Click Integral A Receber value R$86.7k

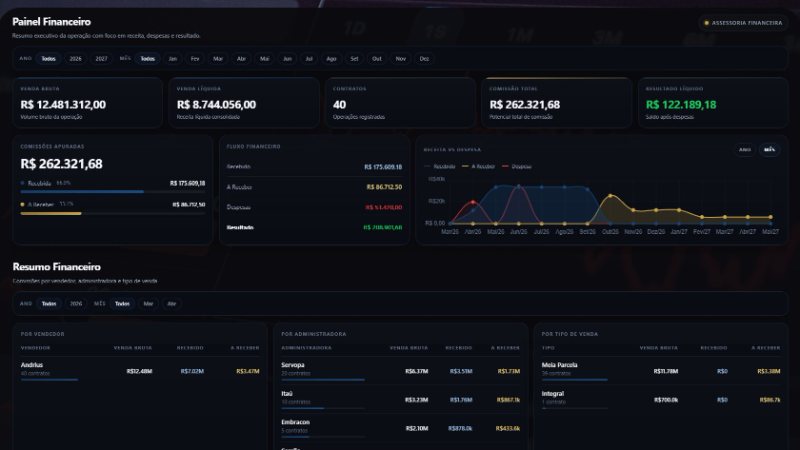pyautogui.click(x=769, y=400)
